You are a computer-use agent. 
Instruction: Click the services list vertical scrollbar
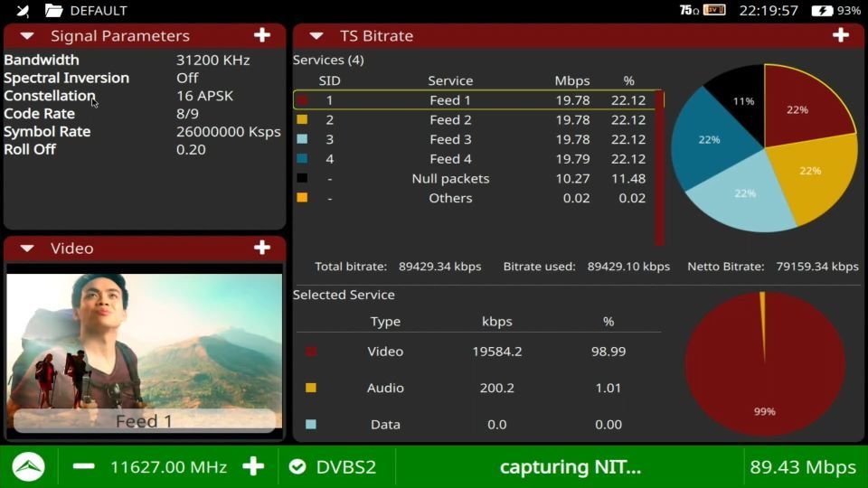[659, 167]
